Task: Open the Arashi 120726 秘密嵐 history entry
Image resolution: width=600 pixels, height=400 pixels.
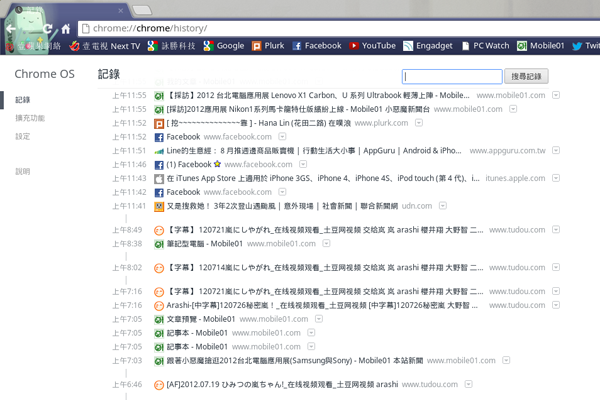Action: [x=322, y=305]
